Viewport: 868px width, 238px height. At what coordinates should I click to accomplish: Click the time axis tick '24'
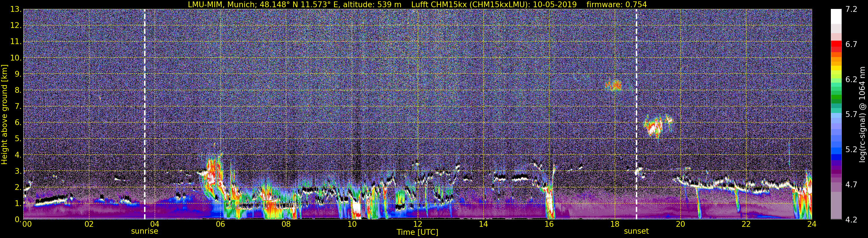812,224
